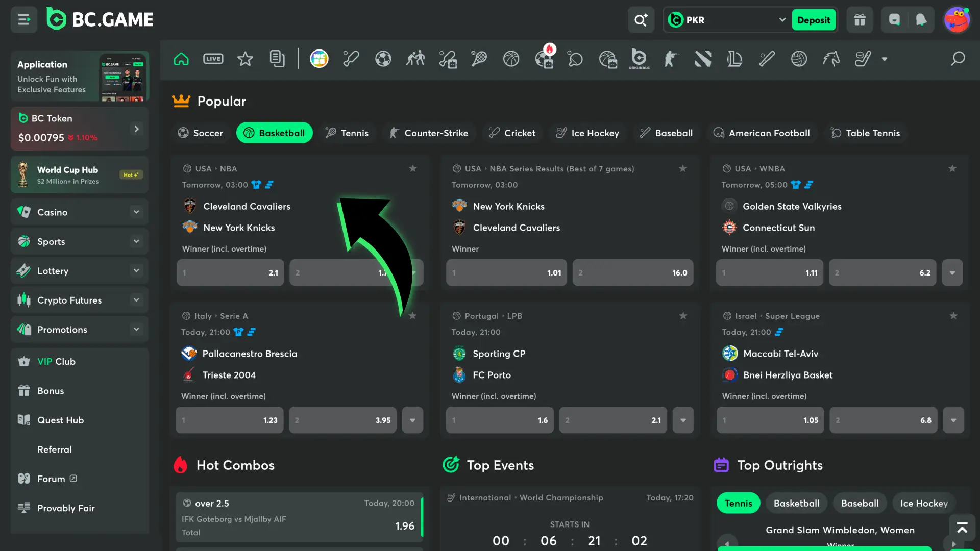Expand more markets for Pallacanestro Brescia match
The width and height of the screenshot is (980, 551).
click(412, 420)
